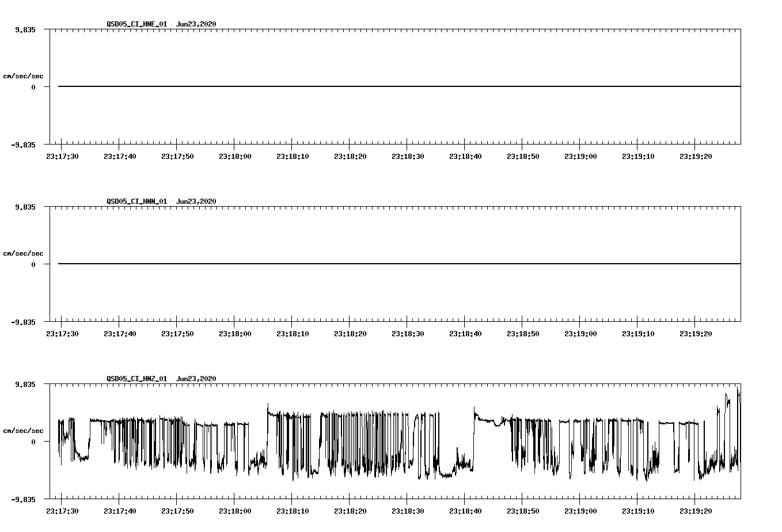Select the -9.835 lower limit on the HNE plot

click(23, 145)
